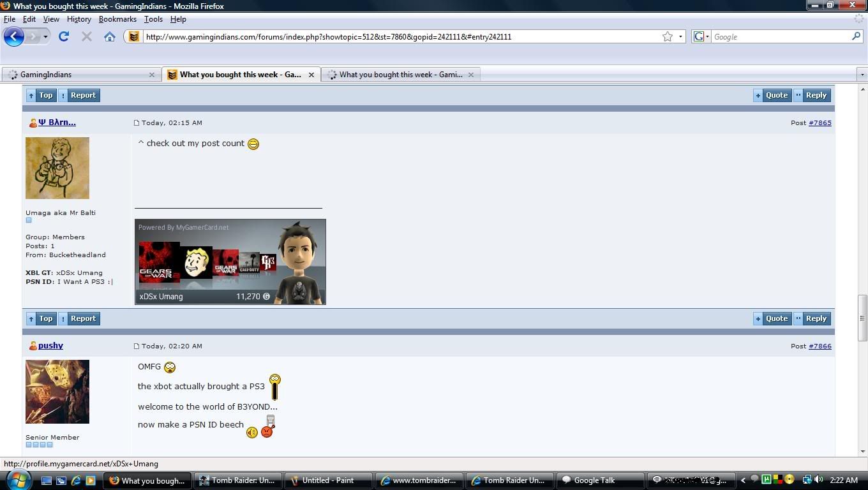This screenshot has height=490, width=868.
Task: Open post link #7866
Action: pos(819,346)
